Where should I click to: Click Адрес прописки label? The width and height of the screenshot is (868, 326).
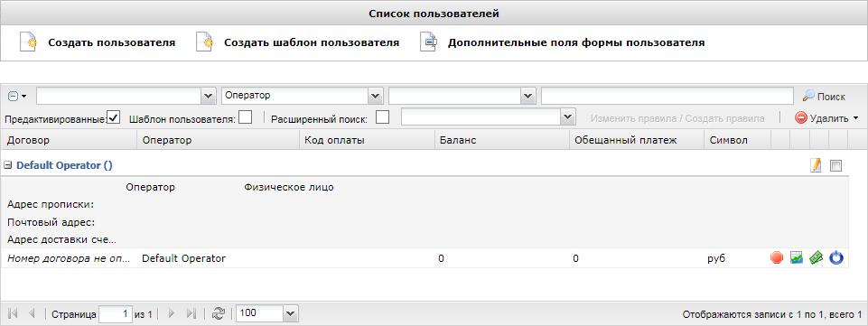click(51, 205)
